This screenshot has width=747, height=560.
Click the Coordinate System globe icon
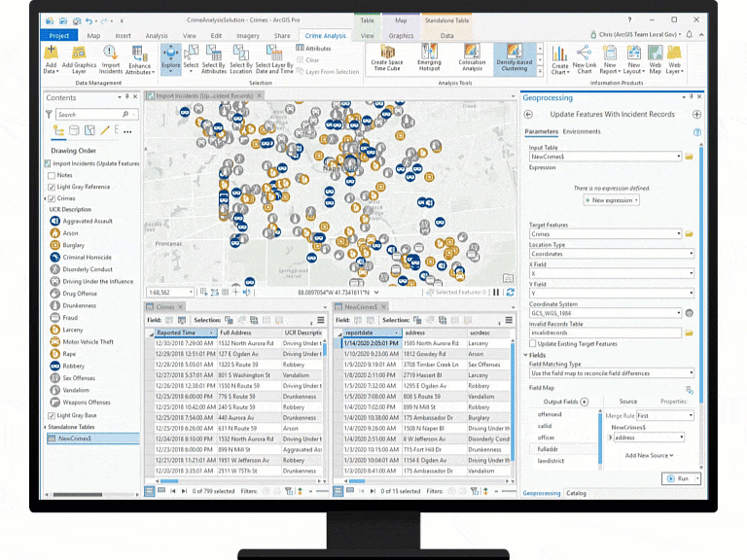tap(689, 313)
